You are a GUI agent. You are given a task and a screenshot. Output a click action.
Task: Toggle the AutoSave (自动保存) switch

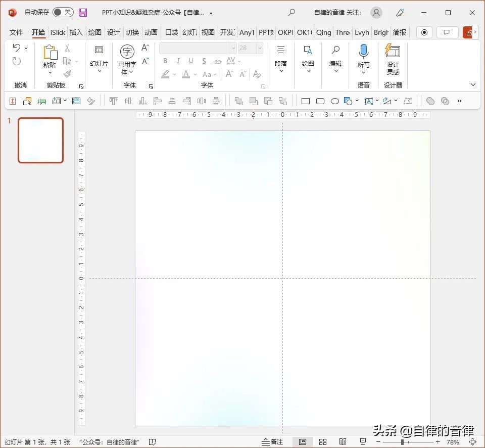click(63, 12)
